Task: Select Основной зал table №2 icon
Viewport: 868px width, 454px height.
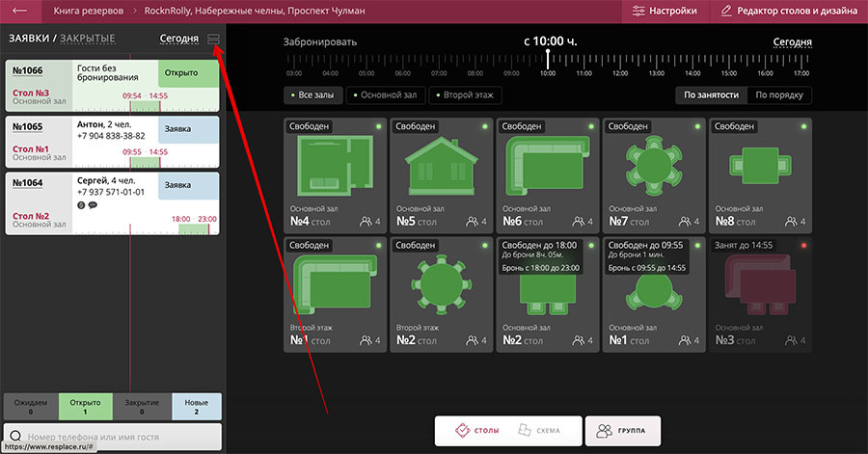Action: (x=548, y=295)
